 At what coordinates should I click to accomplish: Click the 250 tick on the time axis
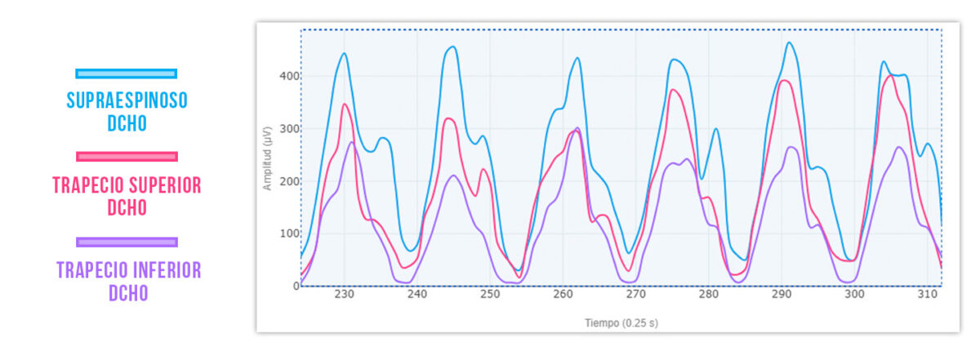pyautogui.click(x=489, y=296)
